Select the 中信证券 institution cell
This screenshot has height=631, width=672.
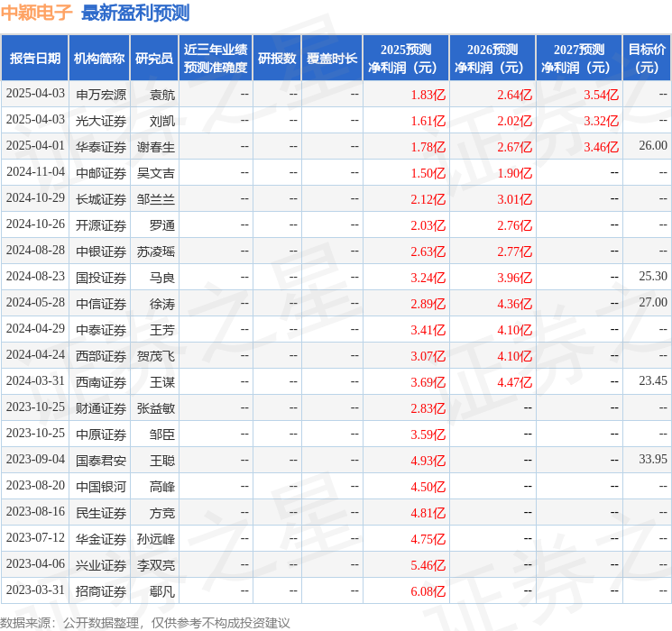101,304
